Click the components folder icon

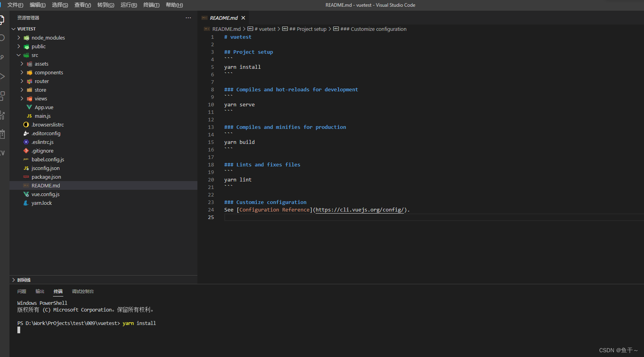(29, 72)
